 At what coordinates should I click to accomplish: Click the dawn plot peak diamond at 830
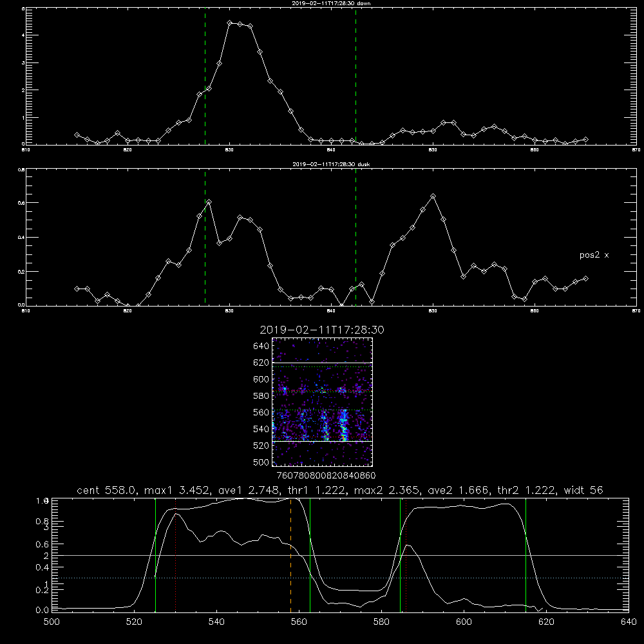[230, 23]
